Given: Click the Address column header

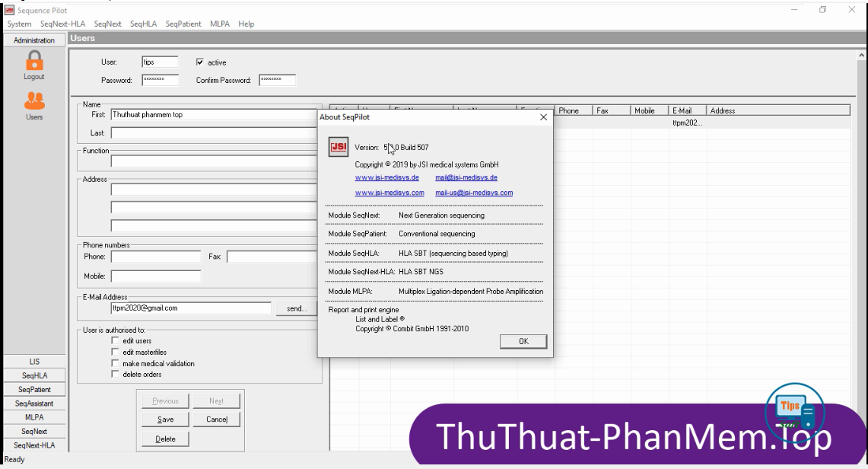Looking at the screenshot, I should (778, 110).
